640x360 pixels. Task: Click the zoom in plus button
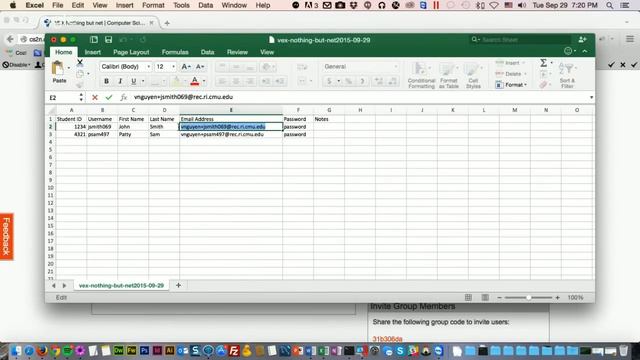click(558, 298)
